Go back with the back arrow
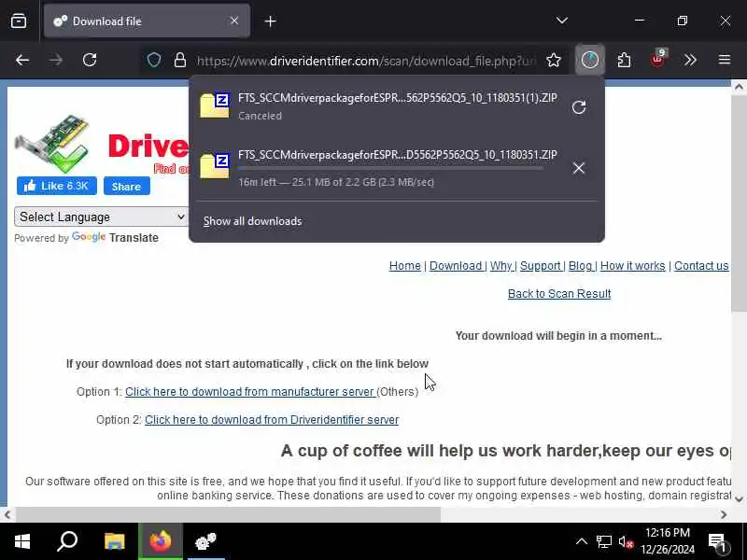This screenshot has width=747, height=560. (x=22, y=60)
